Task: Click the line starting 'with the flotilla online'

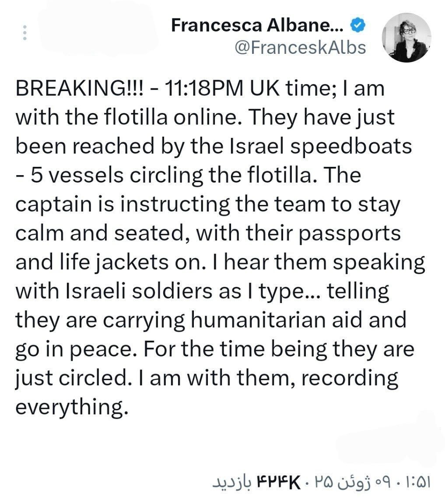Action: tap(205, 118)
